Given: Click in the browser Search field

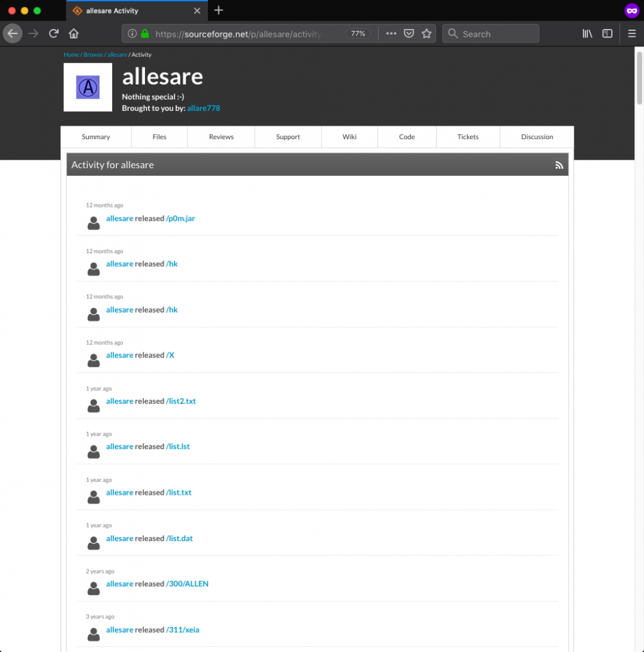Looking at the screenshot, I should click(x=491, y=34).
